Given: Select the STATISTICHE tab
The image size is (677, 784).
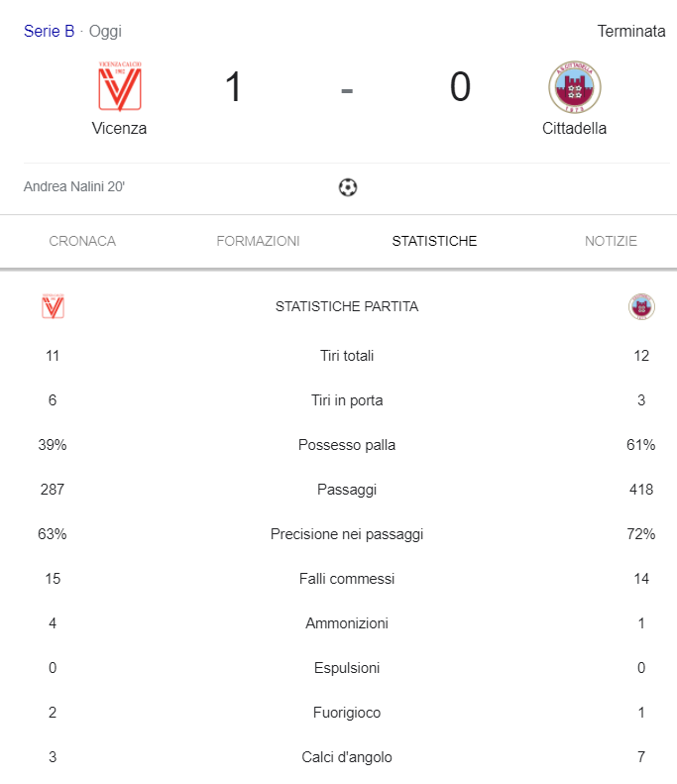Looking at the screenshot, I should (434, 241).
